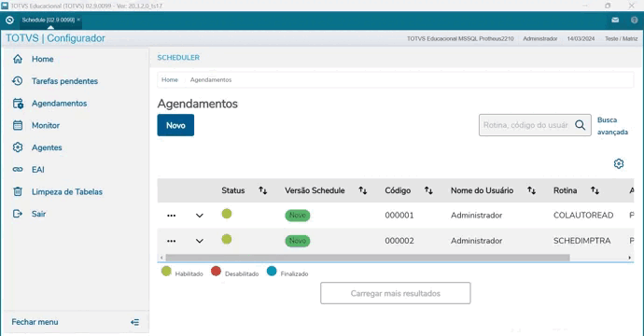Click the Habilitado legend dot

click(x=166, y=271)
